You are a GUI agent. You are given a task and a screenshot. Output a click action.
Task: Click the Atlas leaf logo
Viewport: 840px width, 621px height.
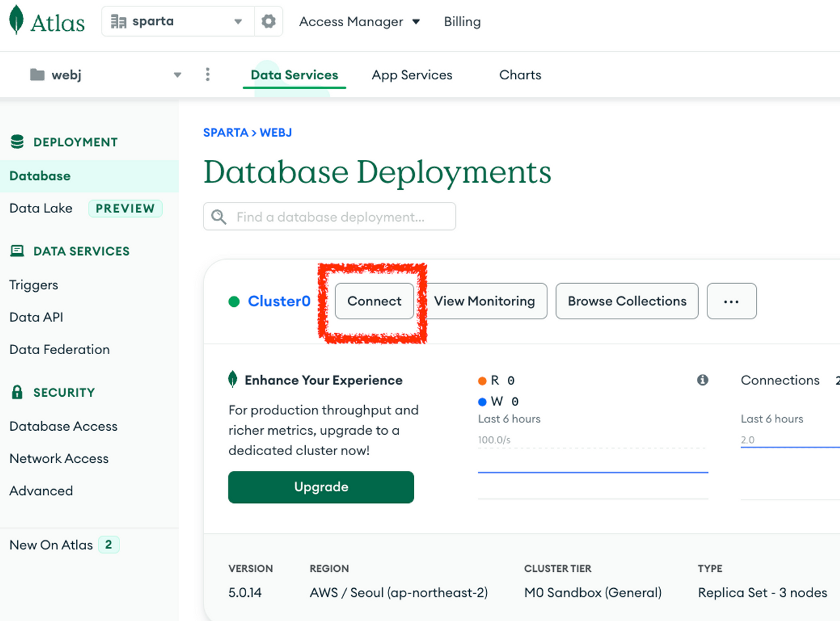coord(16,20)
